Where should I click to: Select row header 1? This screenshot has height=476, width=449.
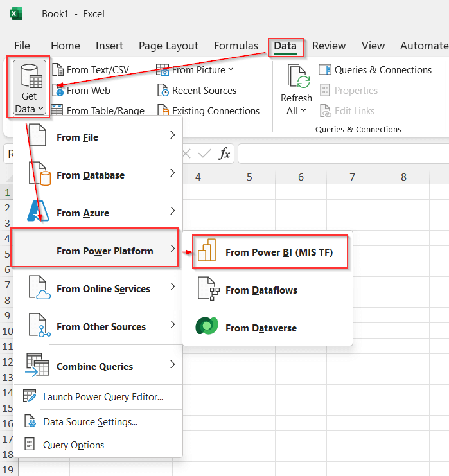coord(7,192)
